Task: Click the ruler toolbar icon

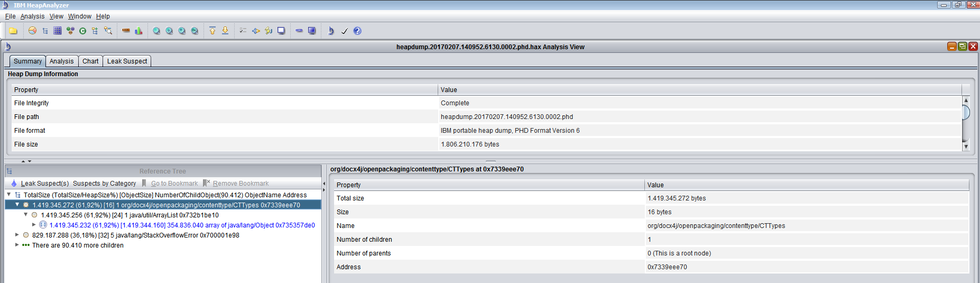Action: point(126,31)
